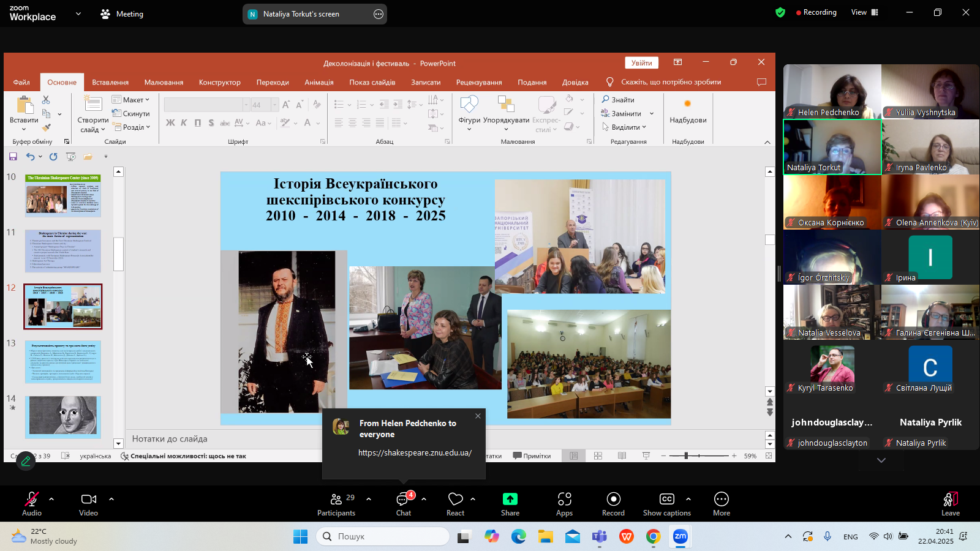Toggle the Video camera on

(x=88, y=500)
